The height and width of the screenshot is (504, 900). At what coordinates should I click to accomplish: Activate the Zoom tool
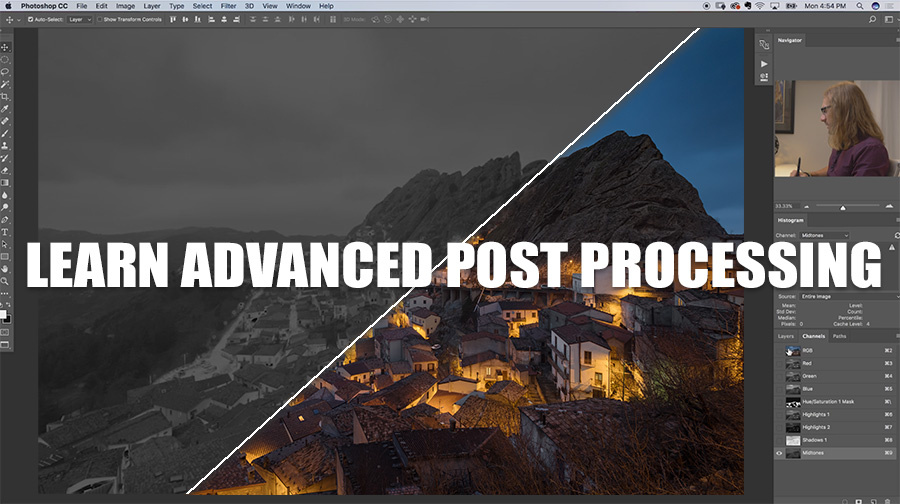click(x=5, y=281)
